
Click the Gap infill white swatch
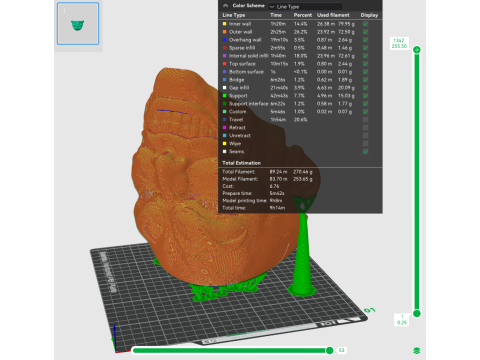[x=224, y=88]
